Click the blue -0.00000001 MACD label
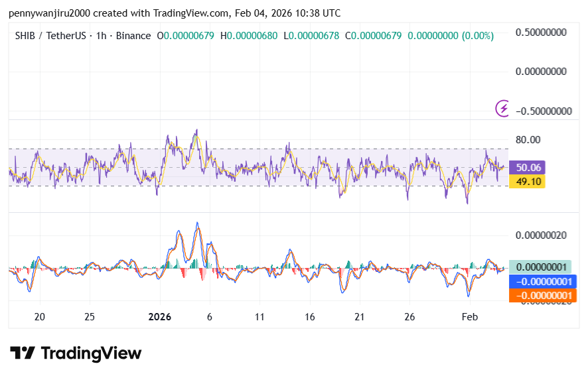Image resolution: width=588 pixels, height=378 pixels. pos(542,281)
